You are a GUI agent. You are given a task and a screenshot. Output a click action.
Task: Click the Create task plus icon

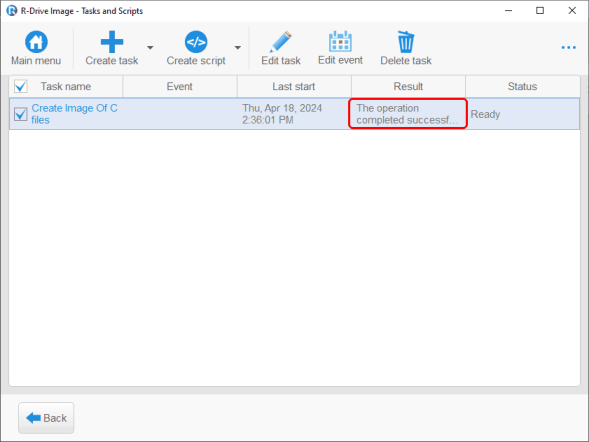tap(112, 42)
